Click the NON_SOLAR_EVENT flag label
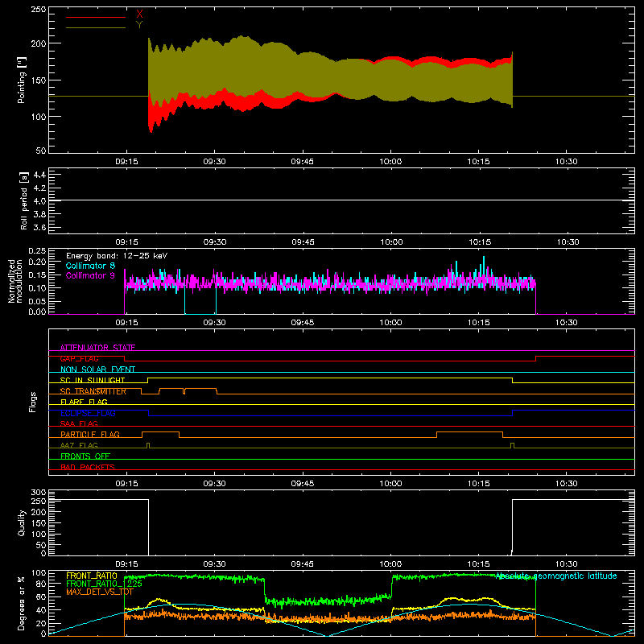 tap(97, 369)
